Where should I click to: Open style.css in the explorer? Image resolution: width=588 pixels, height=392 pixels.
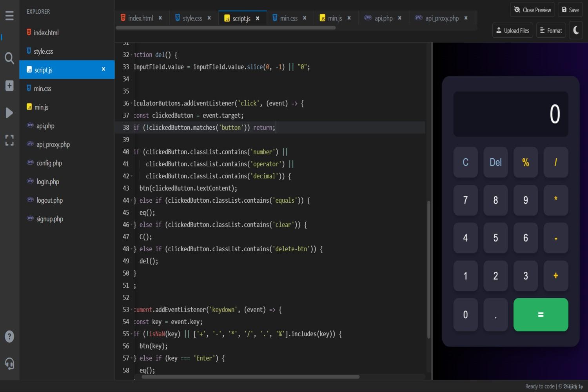[67, 51]
